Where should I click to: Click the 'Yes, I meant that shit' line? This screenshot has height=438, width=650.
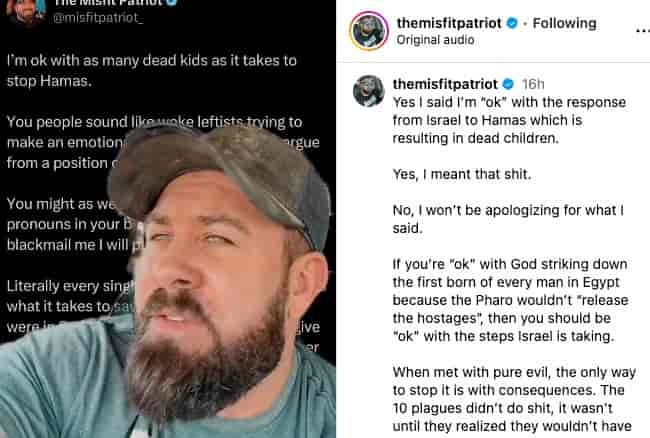pyautogui.click(x=462, y=174)
